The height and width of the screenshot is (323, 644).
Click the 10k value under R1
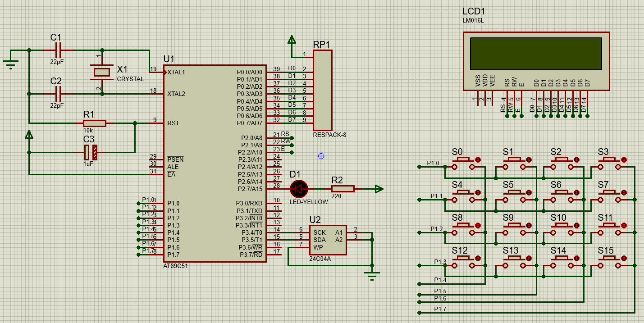point(88,130)
